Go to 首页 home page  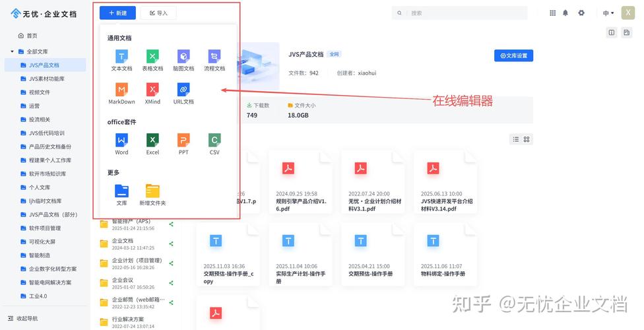(x=28, y=36)
